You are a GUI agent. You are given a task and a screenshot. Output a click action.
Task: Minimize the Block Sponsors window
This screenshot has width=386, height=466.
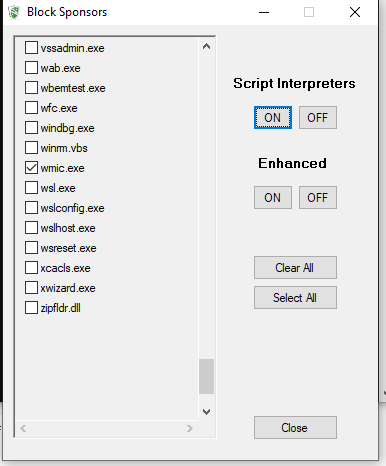[x=264, y=12]
